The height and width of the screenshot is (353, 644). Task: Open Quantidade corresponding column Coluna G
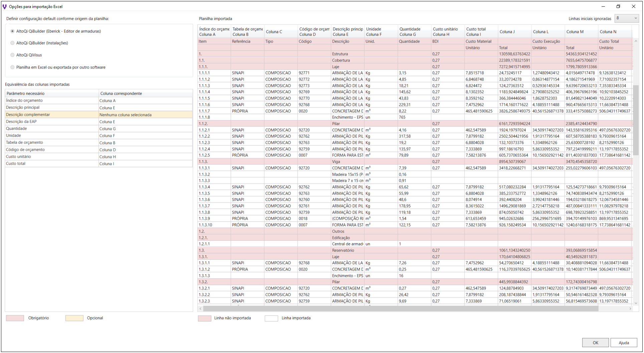point(145,129)
